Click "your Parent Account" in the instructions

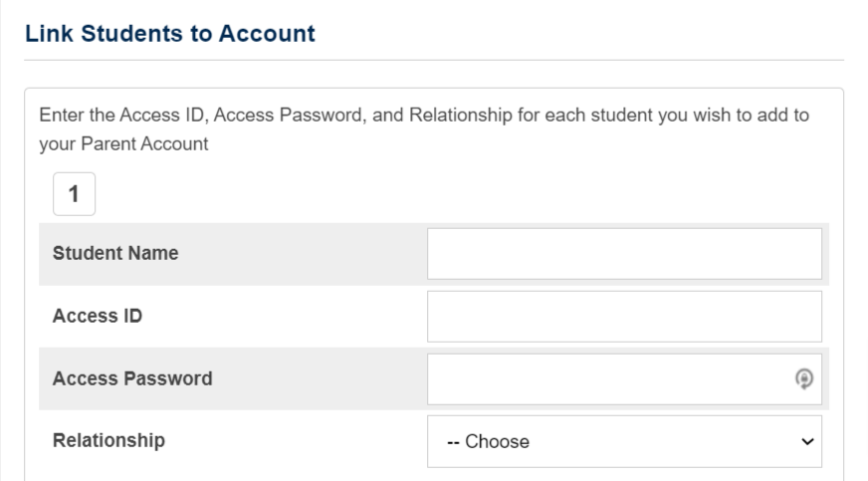123,143
